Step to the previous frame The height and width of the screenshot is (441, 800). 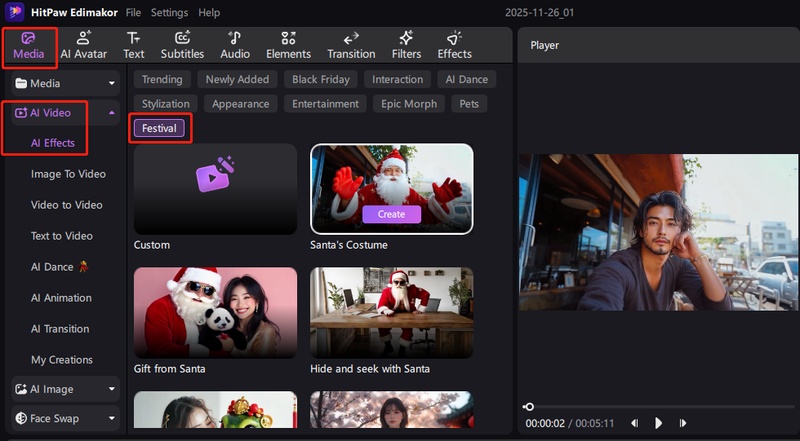coord(634,423)
